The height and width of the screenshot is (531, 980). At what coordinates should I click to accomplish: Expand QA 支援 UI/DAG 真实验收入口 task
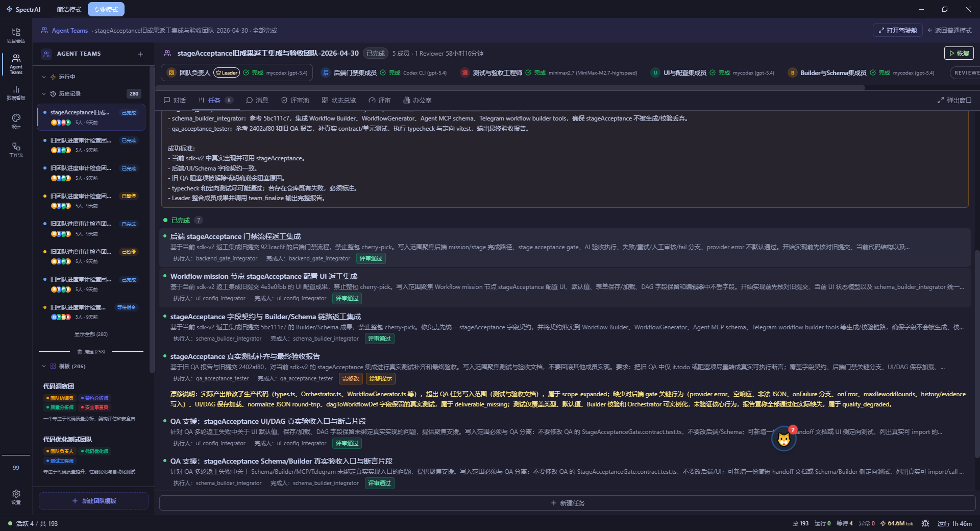(x=565, y=432)
